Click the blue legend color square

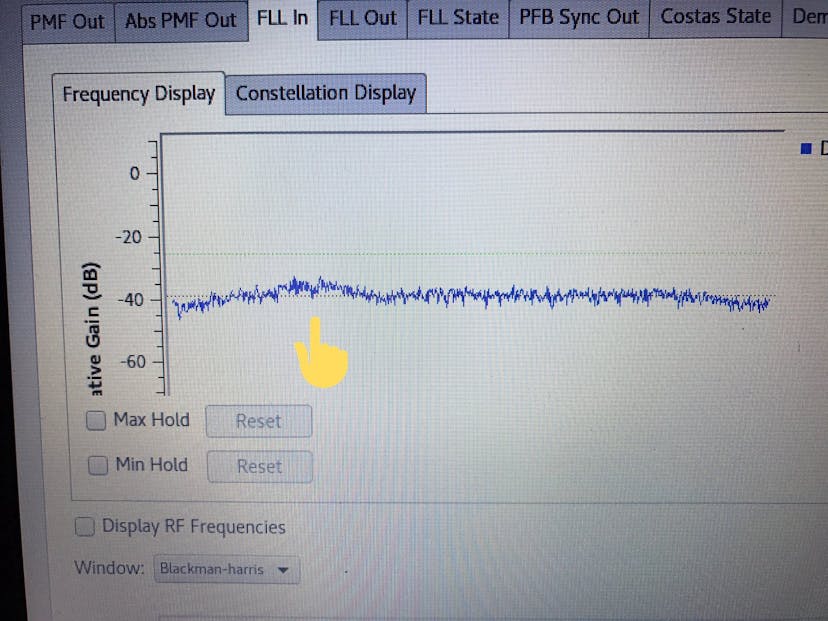(806, 149)
